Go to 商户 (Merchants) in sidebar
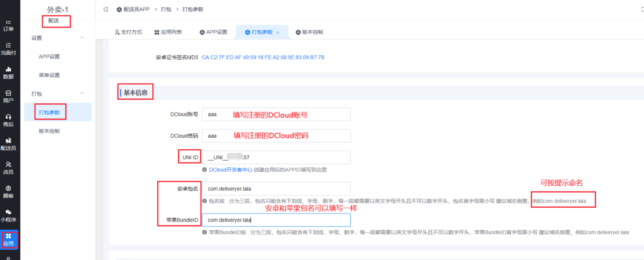Viewport: 644px width, 260px height. 8,96
